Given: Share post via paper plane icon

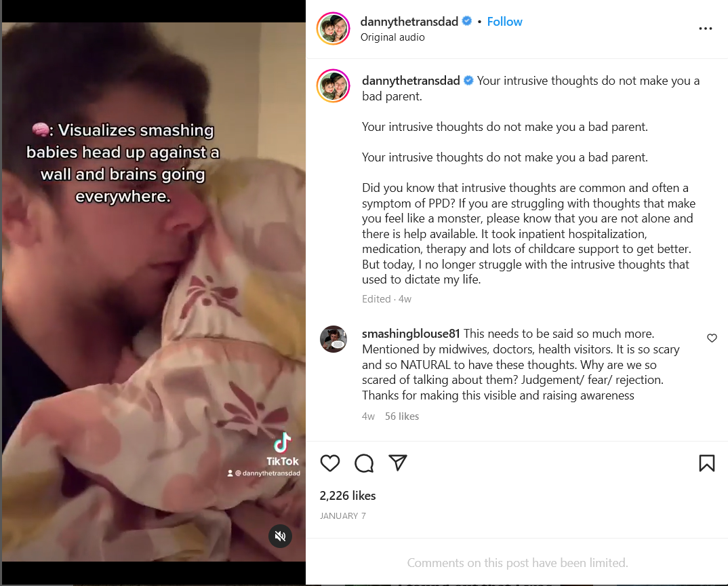Looking at the screenshot, I should pyautogui.click(x=398, y=463).
